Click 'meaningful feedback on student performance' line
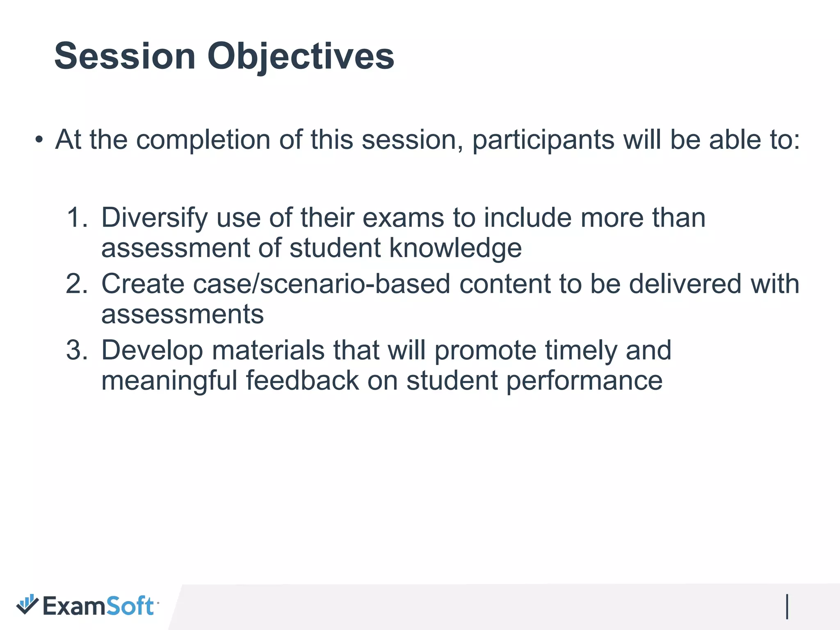Viewport: 840px width, 630px height. pyautogui.click(x=381, y=381)
